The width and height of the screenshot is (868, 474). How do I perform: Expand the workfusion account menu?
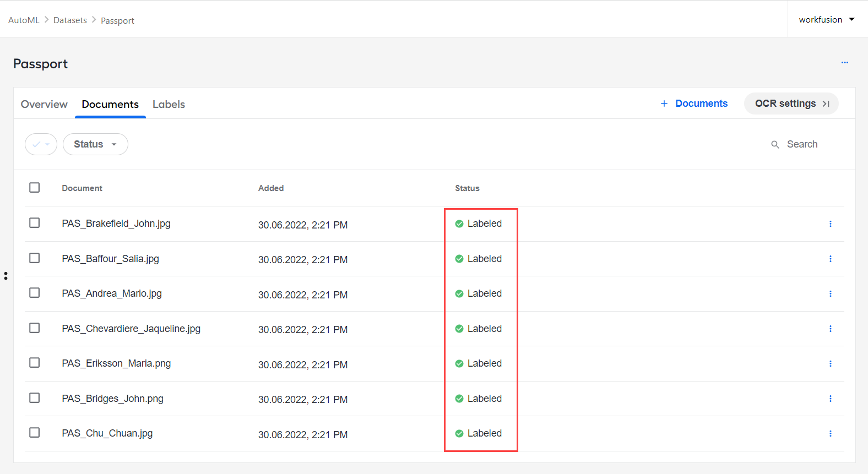click(x=827, y=19)
